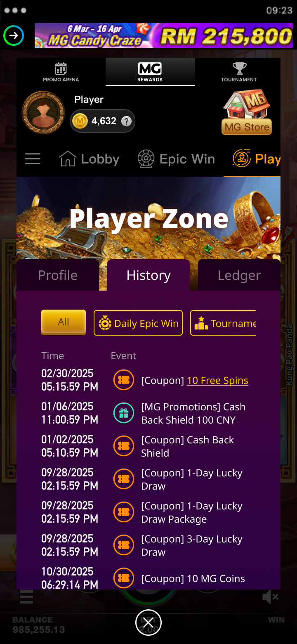Click the gift icon for MG Promotions entry

[124, 413]
